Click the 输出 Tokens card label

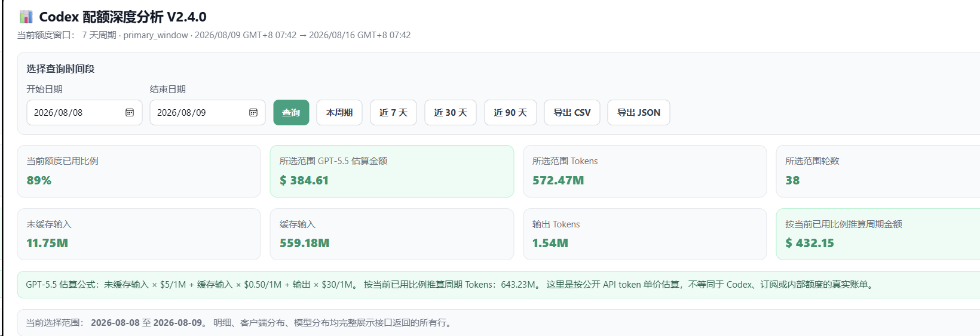pos(556,224)
